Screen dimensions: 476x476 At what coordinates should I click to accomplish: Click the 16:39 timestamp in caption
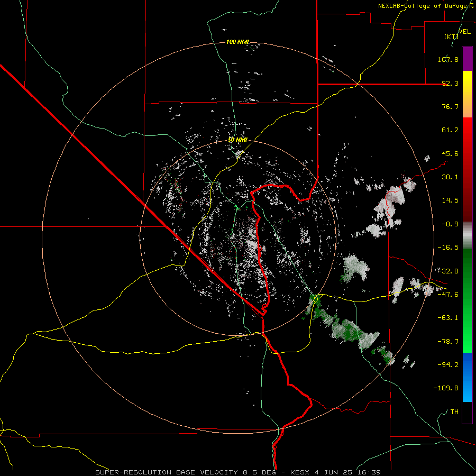tap(368, 472)
